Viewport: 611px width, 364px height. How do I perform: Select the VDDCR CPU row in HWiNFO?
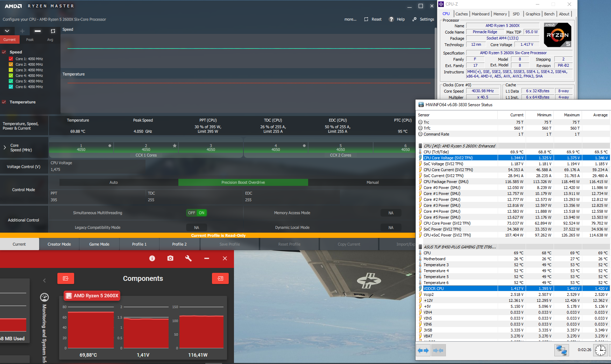513,289
